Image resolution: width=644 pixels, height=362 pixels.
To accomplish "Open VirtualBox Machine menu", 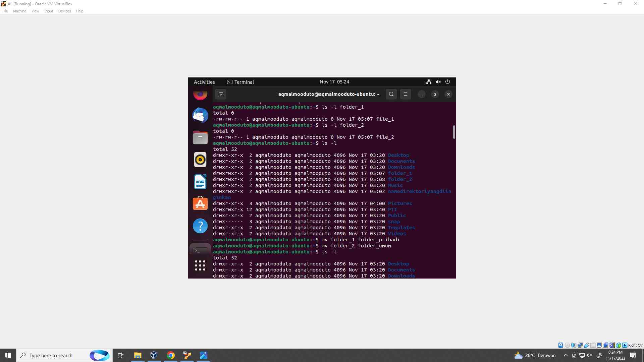I will [19, 11].
